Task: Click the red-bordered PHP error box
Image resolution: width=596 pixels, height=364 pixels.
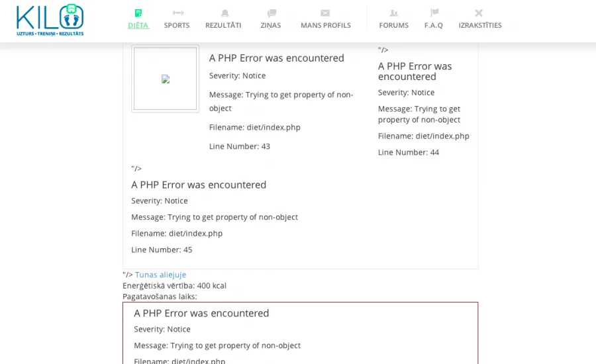Action: click(x=300, y=333)
